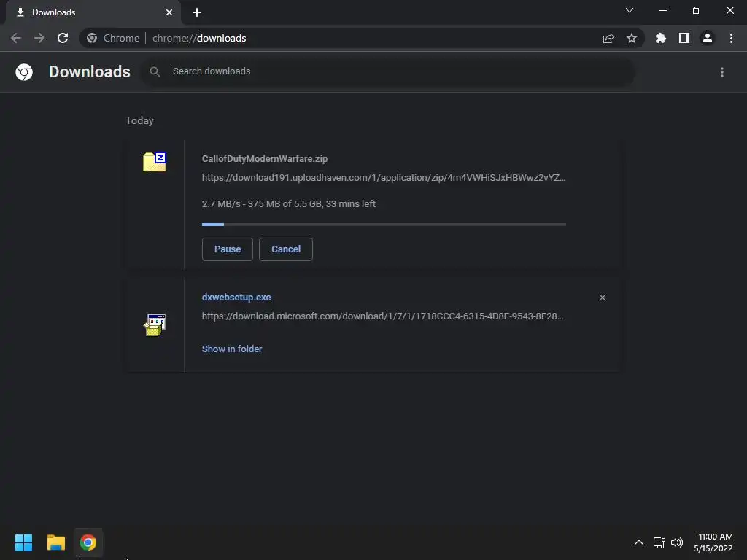Click the zip file icon

(155, 162)
